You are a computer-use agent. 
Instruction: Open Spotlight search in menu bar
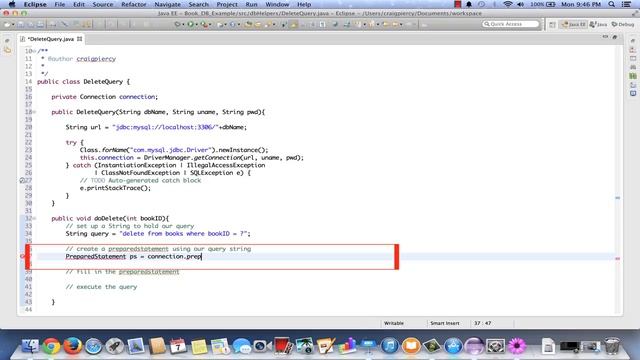click(x=611, y=4)
